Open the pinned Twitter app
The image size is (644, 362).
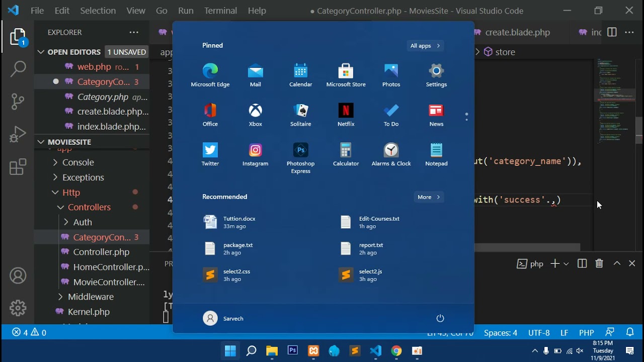click(x=210, y=154)
